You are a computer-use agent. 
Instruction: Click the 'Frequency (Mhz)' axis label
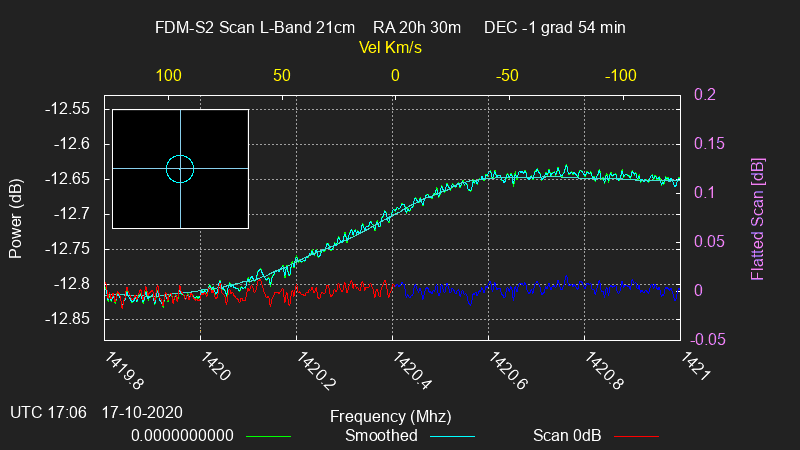390,416
